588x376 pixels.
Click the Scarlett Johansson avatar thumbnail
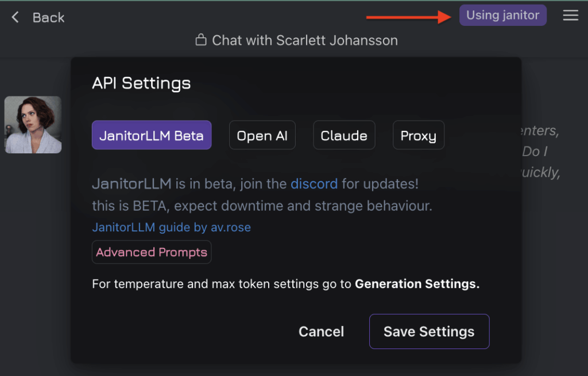(33, 125)
